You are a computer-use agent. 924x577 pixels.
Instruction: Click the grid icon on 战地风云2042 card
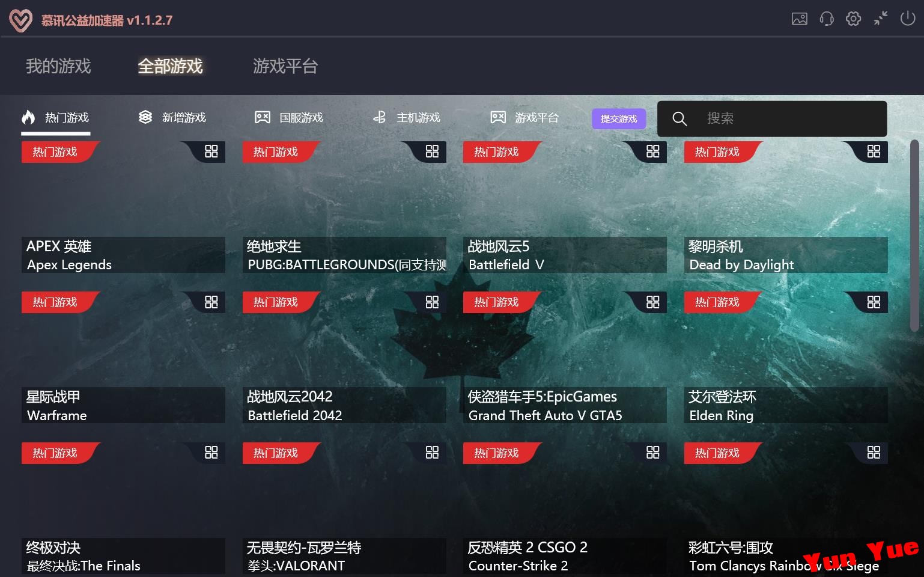(x=433, y=302)
